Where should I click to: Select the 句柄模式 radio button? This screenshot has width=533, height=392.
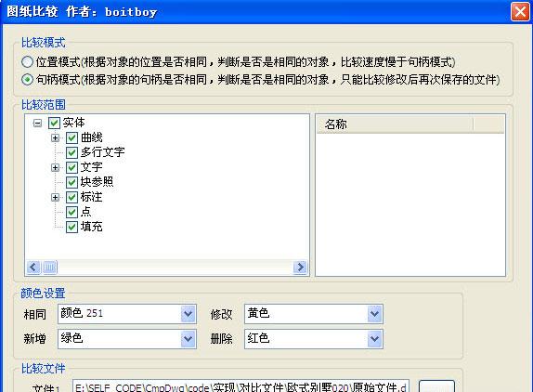click(x=27, y=80)
